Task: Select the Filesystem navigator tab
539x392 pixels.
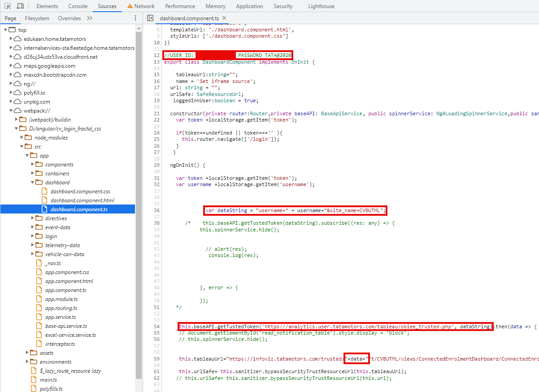Action: pos(37,18)
